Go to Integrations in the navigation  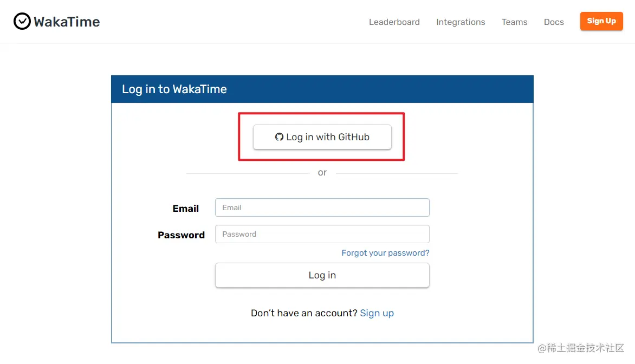pyautogui.click(x=461, y=22)
